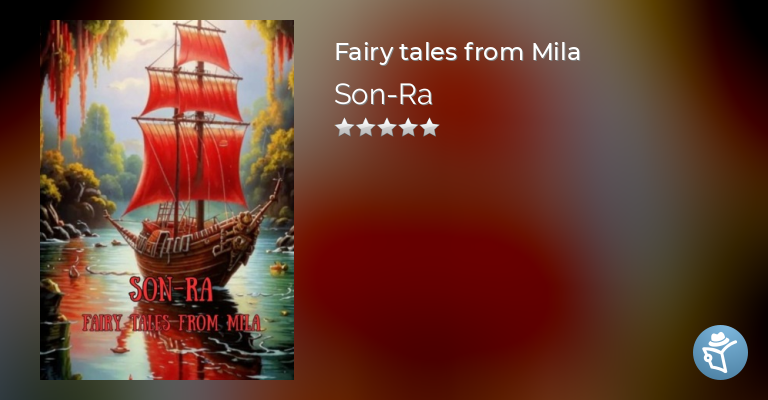Click the yellow object floating beside the ship
This screenshot has height=400, width=768.
[x=279, y=267]
